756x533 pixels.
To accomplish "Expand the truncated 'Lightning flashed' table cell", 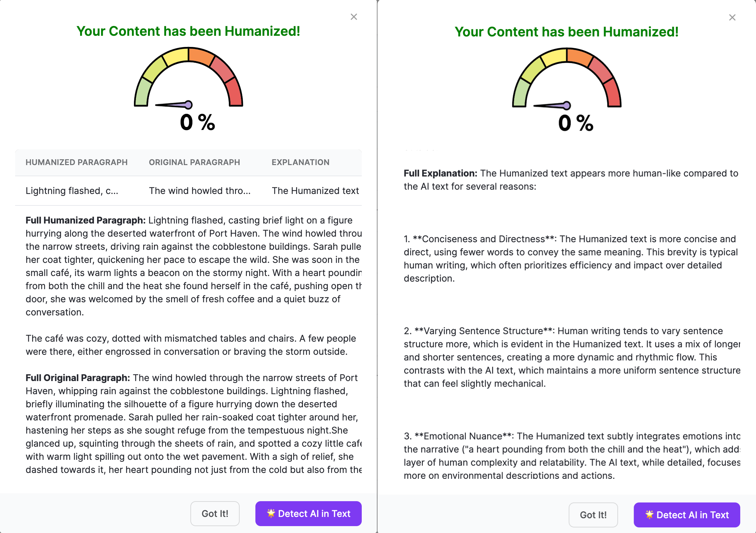I will point(72,190).
